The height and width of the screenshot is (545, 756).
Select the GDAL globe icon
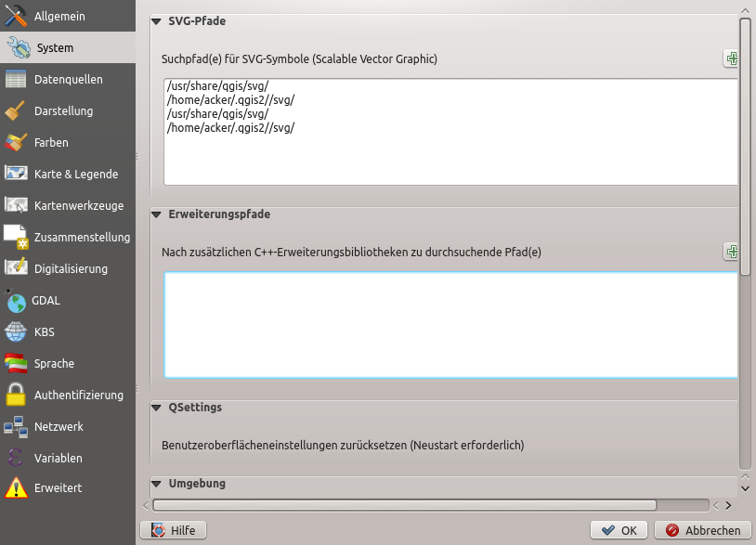(16, 300)
